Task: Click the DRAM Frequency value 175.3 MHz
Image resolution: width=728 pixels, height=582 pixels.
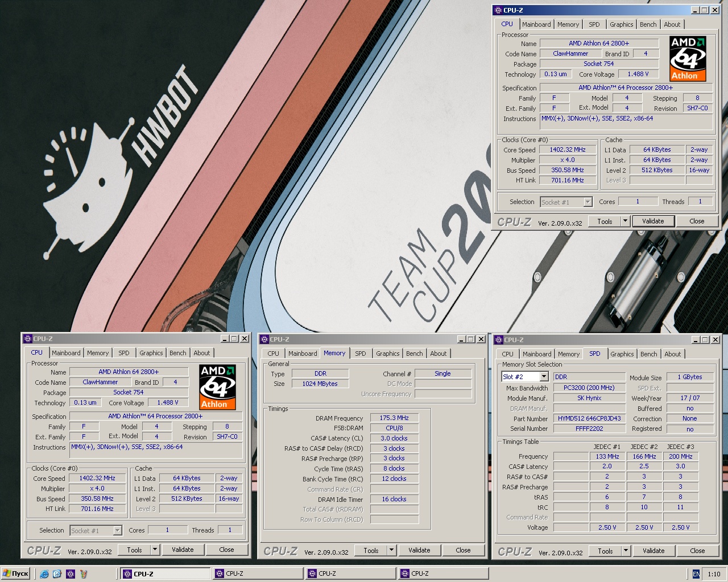Action: 394,418
